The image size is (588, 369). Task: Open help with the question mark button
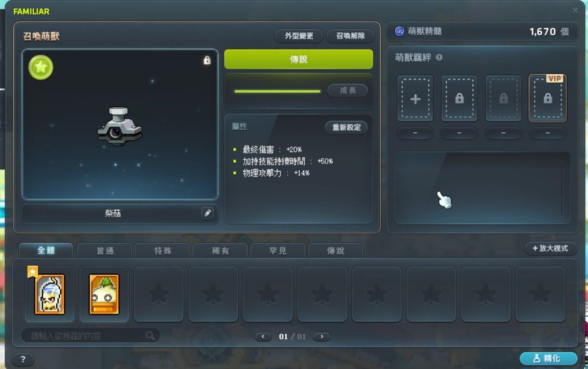tap(23, 359)
